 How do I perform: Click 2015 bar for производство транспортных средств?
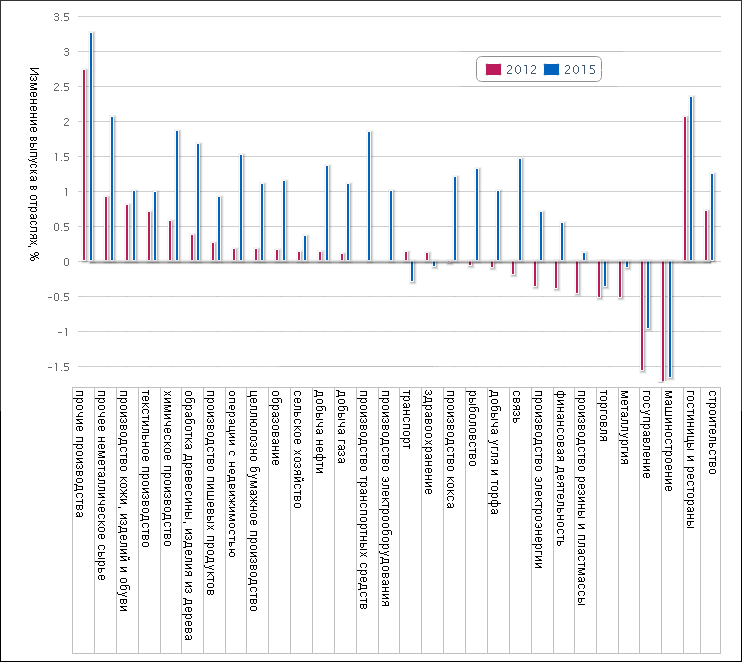pos(369,196)
